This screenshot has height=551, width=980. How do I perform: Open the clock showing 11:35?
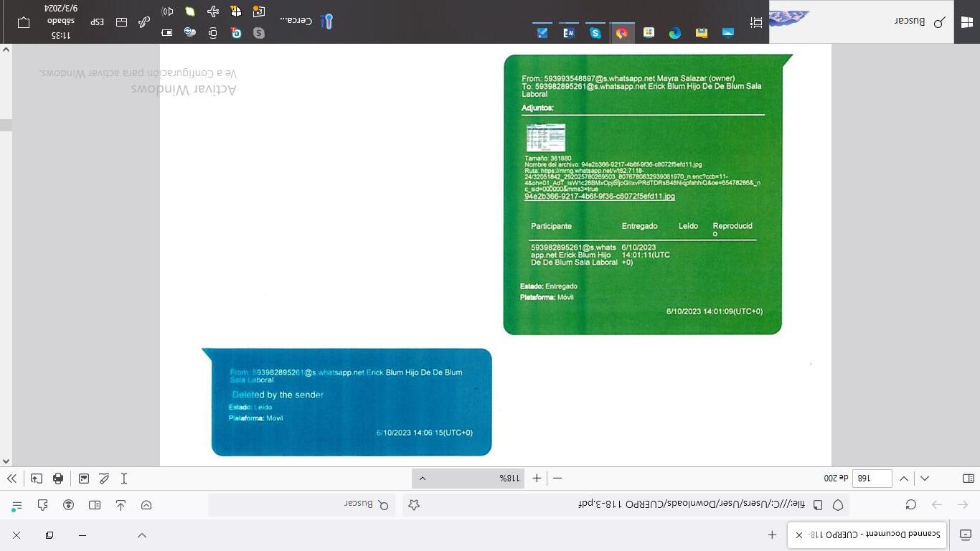pyautogui.click(x=61, y=22)
